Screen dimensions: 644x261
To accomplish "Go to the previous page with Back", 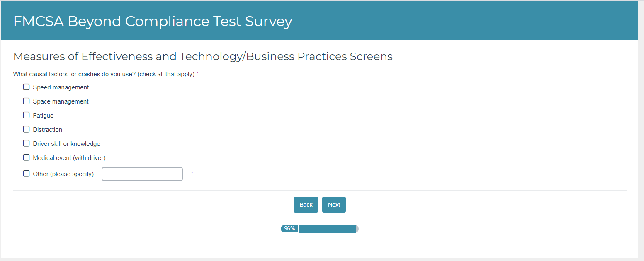I will [x=306, y=205].
